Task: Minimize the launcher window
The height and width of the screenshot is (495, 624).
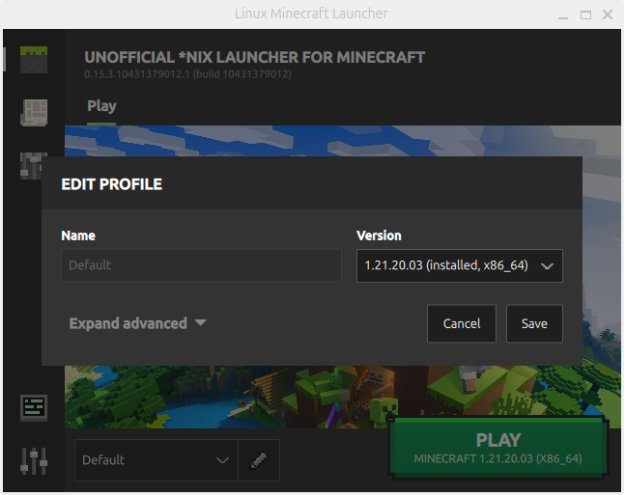Action: (563, 14)
